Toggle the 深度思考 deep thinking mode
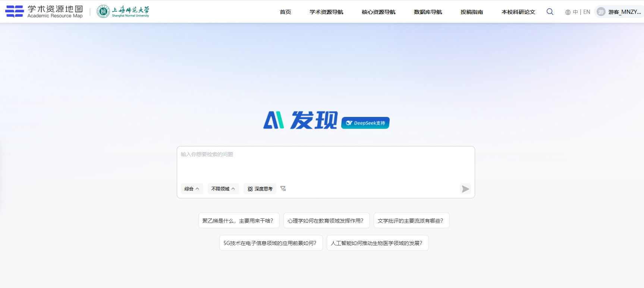 pyautogui.click(x=260, y=189)
